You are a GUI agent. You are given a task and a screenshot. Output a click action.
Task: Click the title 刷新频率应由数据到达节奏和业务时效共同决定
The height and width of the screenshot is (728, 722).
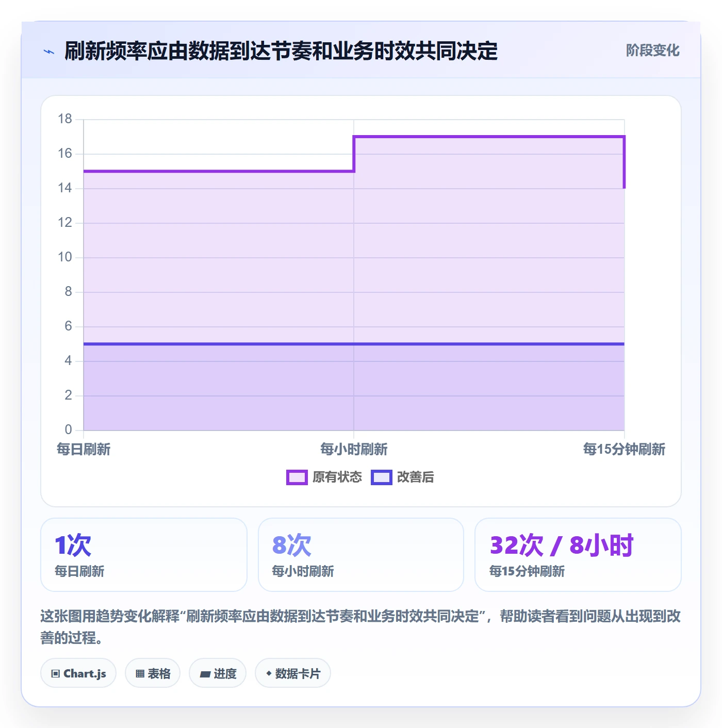281,51
